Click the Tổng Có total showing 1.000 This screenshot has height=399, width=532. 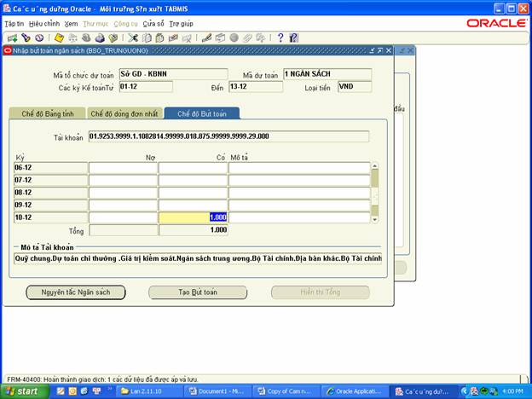(193, 230)
